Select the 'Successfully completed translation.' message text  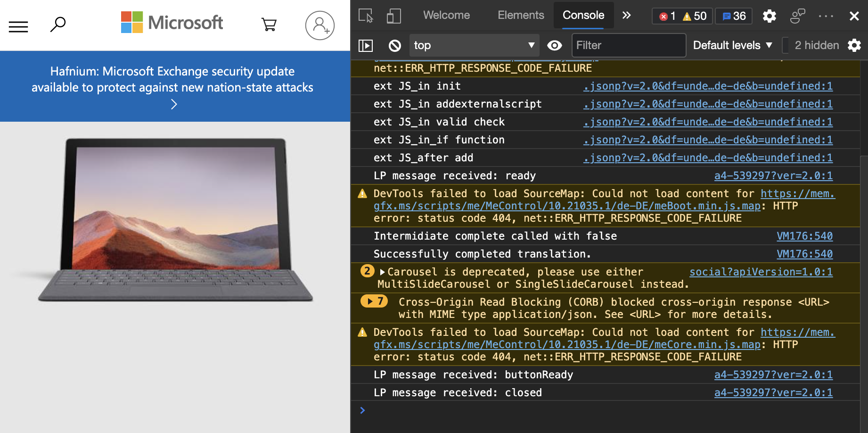tap(482, 254)
